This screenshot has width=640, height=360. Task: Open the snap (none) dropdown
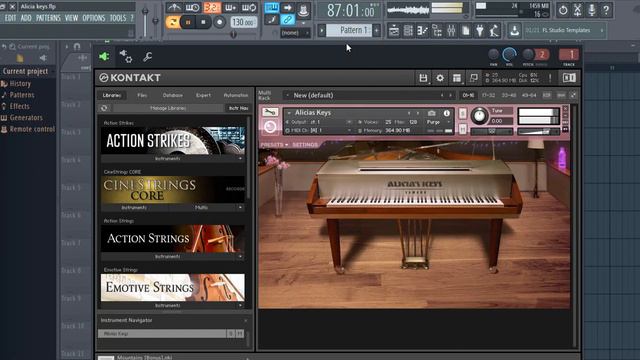point(296,33)
